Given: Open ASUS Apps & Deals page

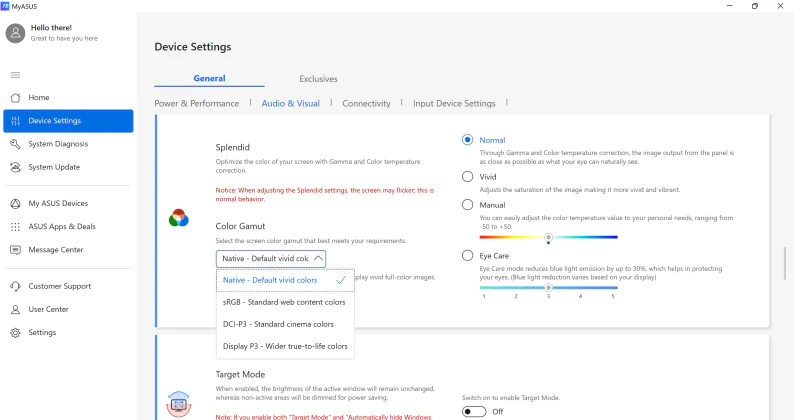Looking at the screenshot, I should [68, 226].
